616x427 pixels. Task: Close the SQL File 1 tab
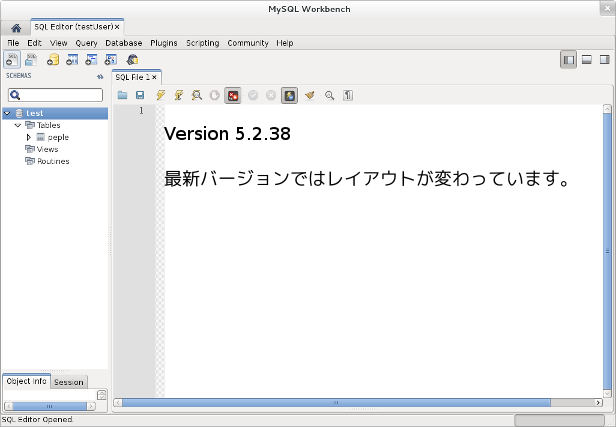pyautogui.click(x=154, y=77)
